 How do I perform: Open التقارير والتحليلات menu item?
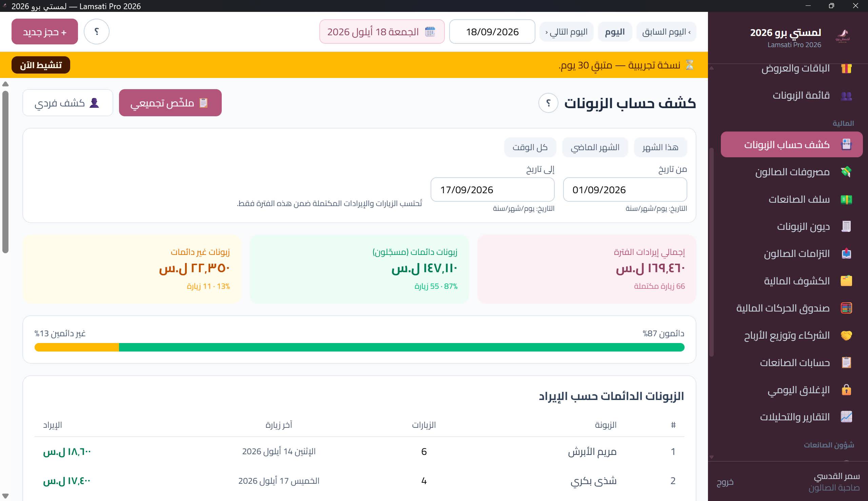click(792, 417)
